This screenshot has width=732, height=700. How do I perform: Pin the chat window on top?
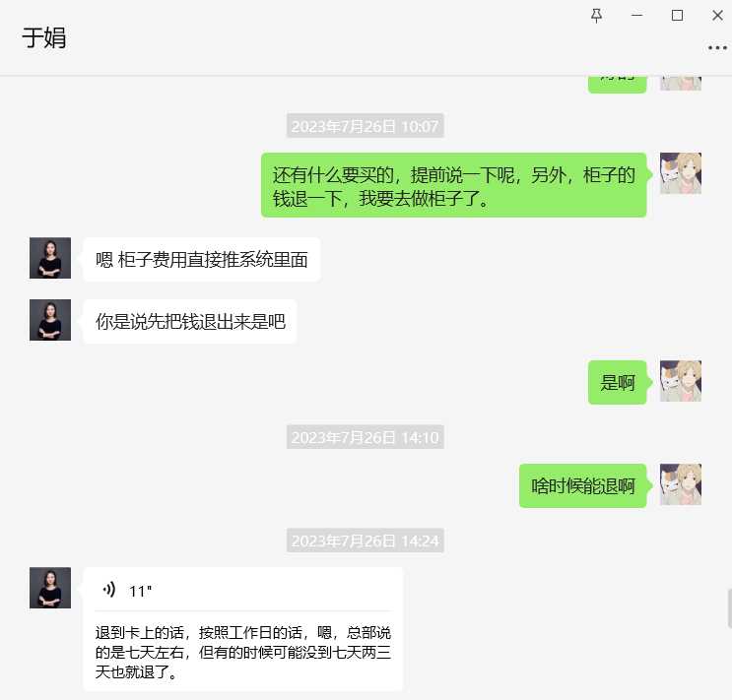click(x=596, y=16)
